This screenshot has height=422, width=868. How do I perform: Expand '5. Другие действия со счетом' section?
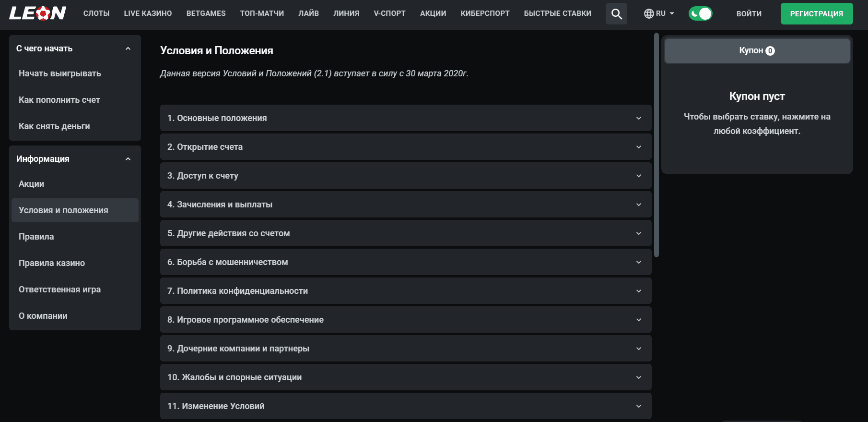pyautogui.click(x=406, y=233)
